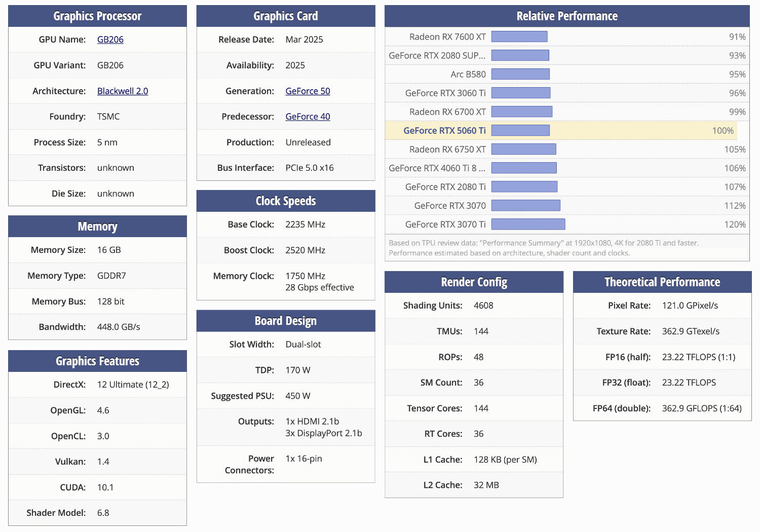Open the GB206 GPU name link

point(110,40)
